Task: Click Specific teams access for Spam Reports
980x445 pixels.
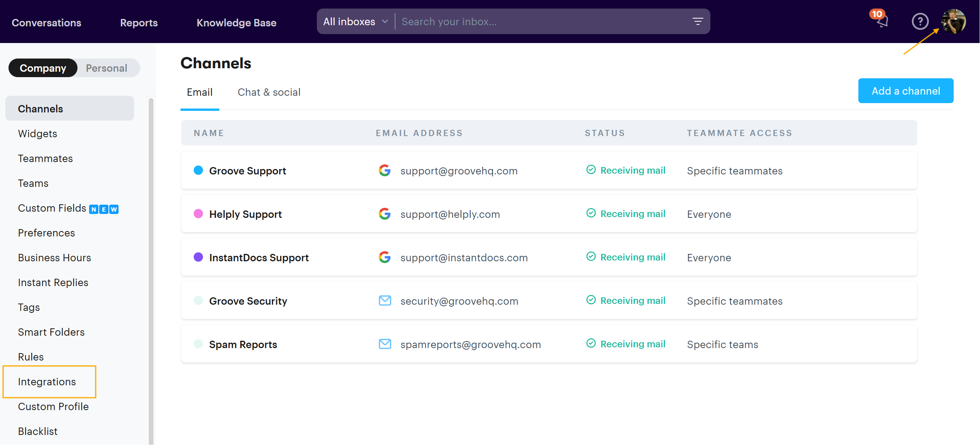Action: click(x=722, y=344)
